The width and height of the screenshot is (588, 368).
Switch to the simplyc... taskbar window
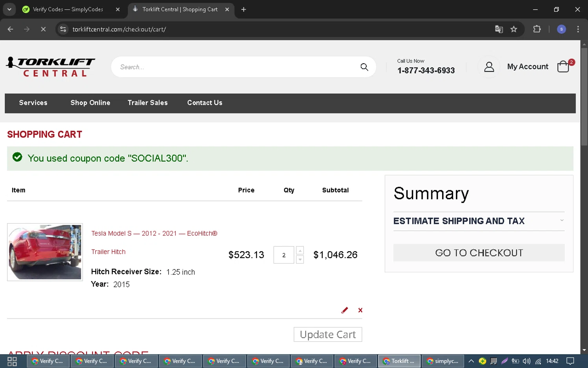[x=443, y=361]
